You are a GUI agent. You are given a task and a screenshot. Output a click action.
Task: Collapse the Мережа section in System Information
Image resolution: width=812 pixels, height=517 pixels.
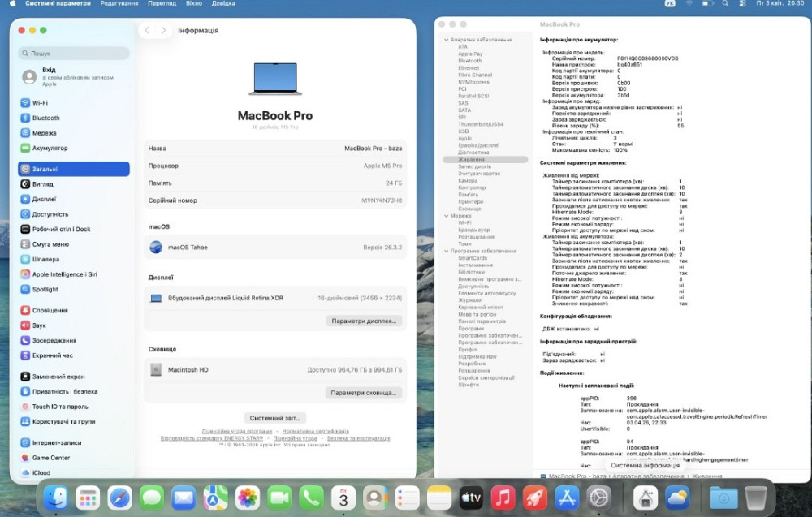pyautogui.click(x=447, y=216)
